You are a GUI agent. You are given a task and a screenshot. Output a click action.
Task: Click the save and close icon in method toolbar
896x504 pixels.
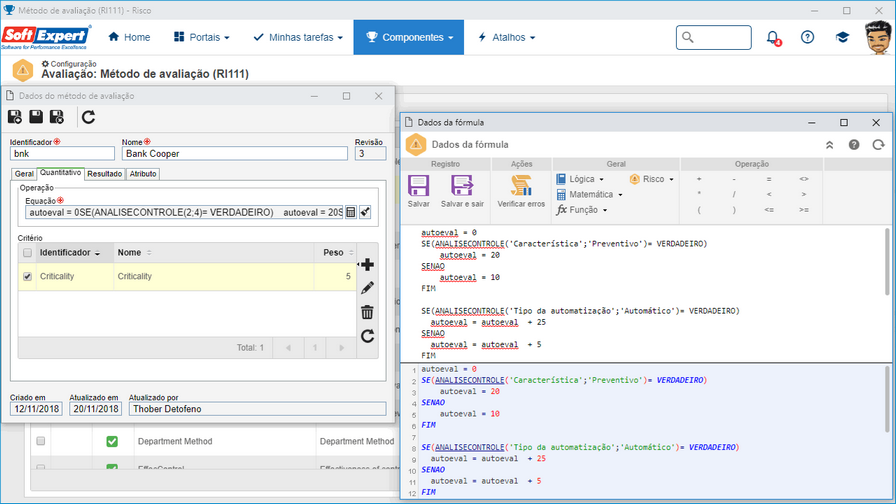click(57, 117)
